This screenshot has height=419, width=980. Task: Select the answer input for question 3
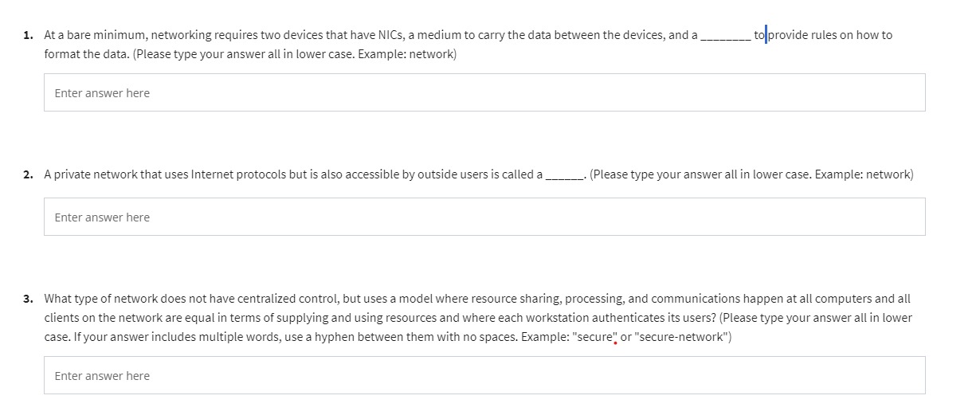pos(484,375)
